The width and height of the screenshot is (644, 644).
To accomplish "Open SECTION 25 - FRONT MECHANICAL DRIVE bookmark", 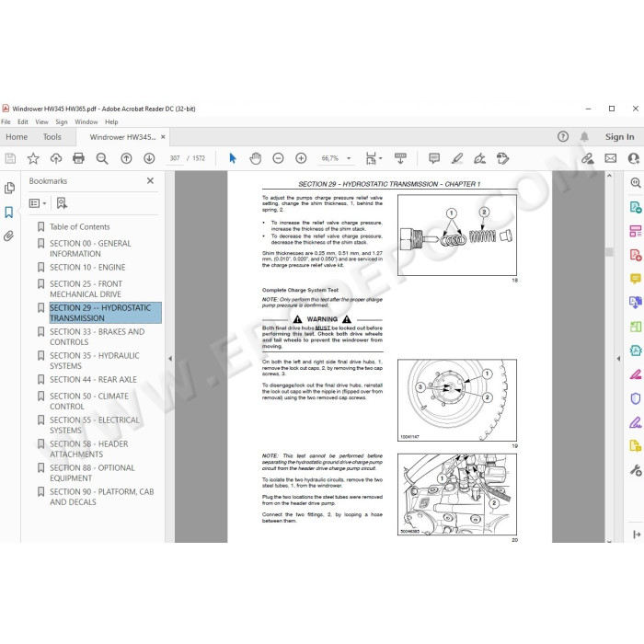I will pos(86,289).
